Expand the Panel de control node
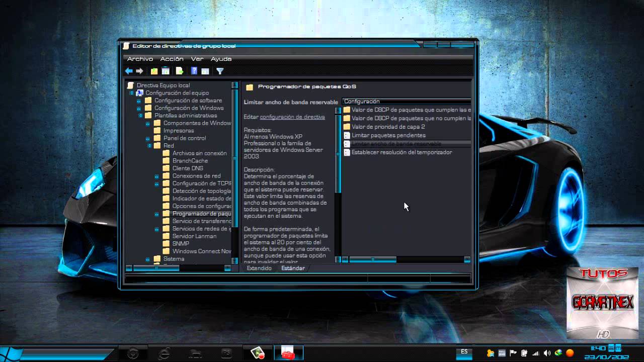This screenshot has width=644, height=362. tap(148, 138)
